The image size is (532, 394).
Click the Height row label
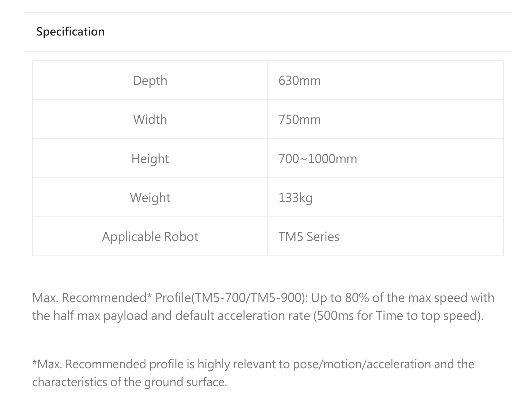coord(150,158)
